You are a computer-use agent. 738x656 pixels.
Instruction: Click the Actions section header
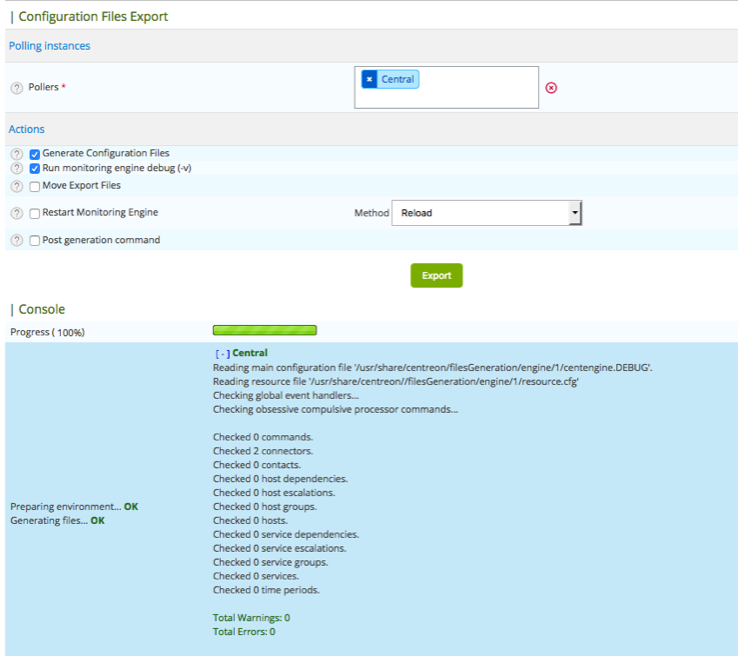click(x=26, y=129)
